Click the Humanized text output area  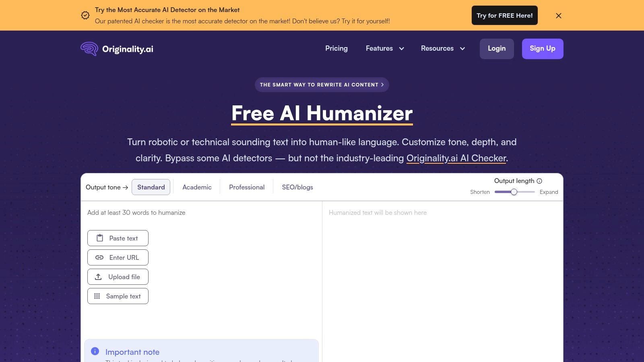(443, 282)
